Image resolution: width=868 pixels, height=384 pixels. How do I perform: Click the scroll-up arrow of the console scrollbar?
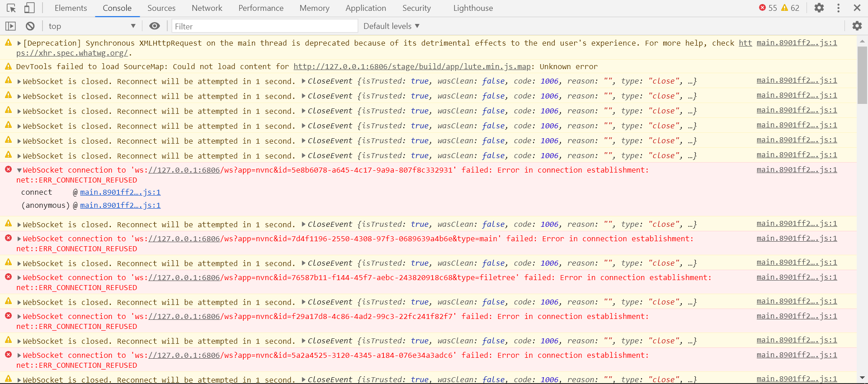point(862,41)
